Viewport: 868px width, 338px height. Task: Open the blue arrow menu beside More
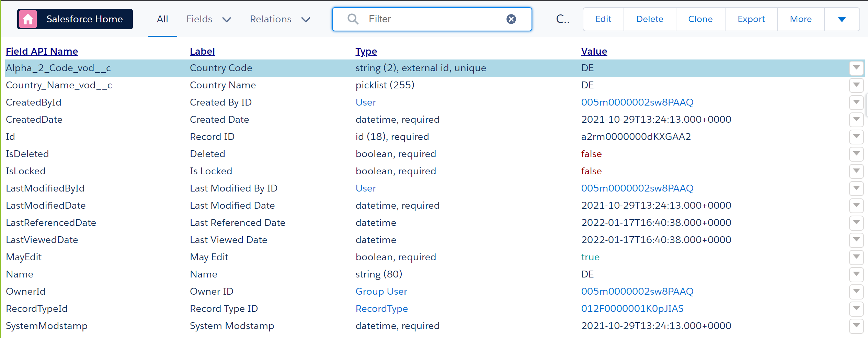coord(842,19)
